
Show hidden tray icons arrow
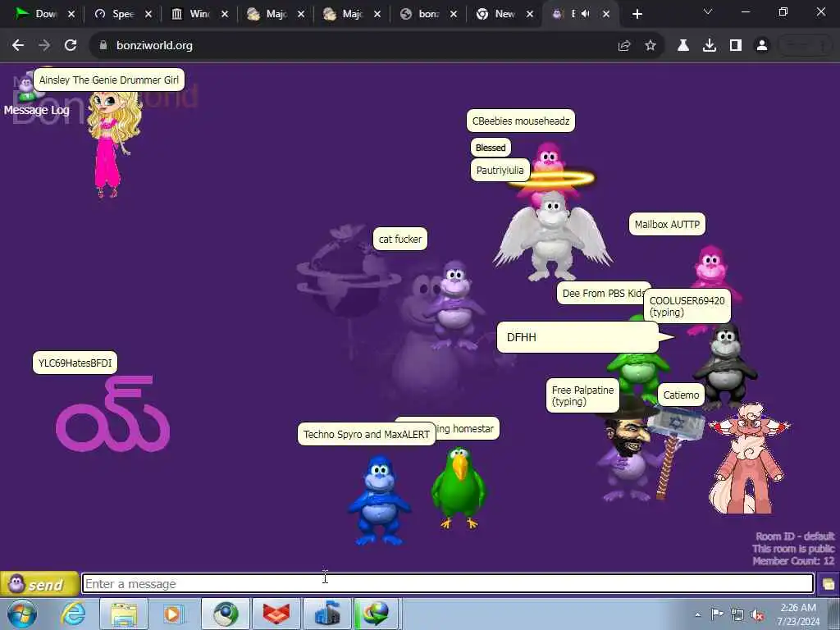pyautogui.click(x=697, y=615)
